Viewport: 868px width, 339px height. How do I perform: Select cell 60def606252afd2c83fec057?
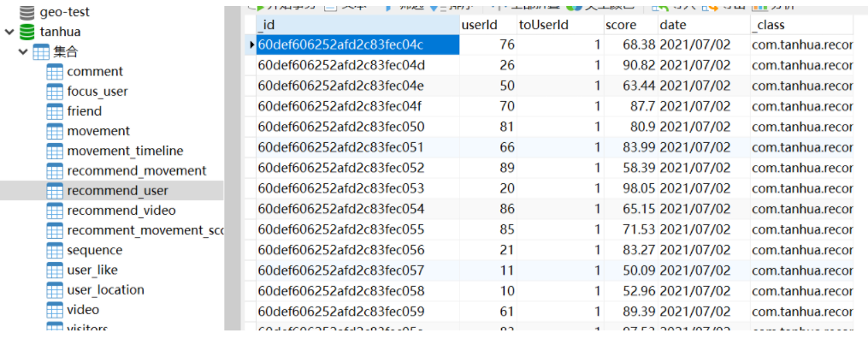click(357, 271)
